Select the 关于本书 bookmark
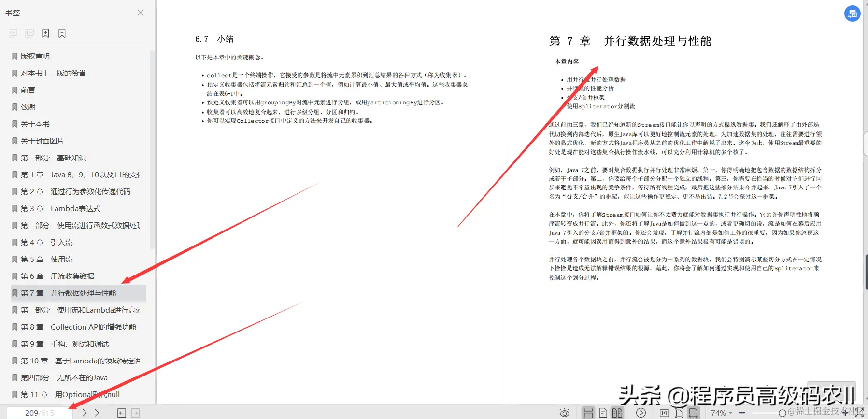868x419 pixels. pyautogui.click(x=78, y=124)
